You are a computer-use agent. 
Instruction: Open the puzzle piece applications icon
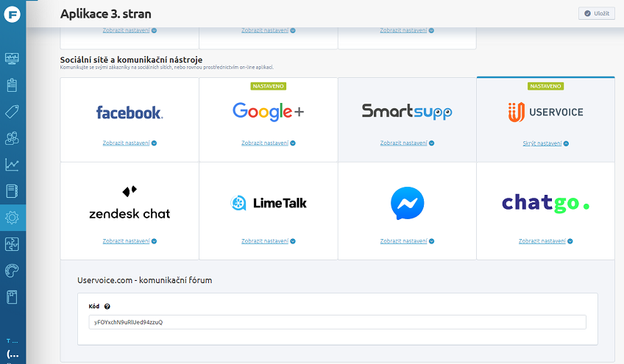coord(12,244)
